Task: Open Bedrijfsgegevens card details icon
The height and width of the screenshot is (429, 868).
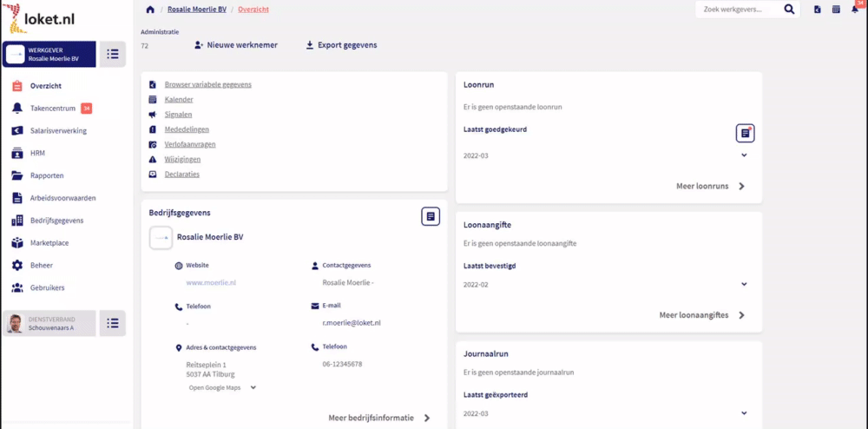Action: click(431, 216)
